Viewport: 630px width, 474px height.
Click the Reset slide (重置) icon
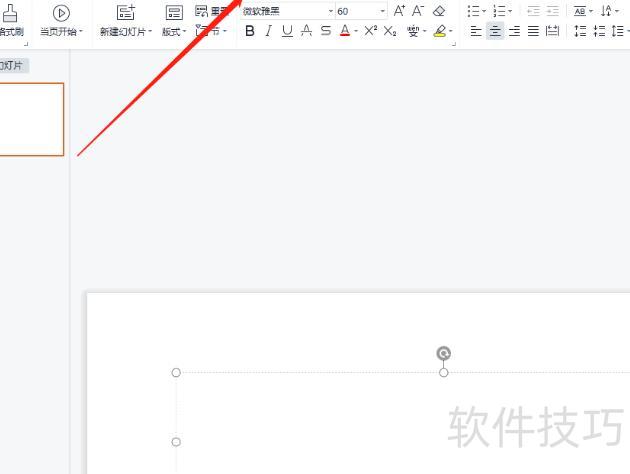(x=201, y=11)
